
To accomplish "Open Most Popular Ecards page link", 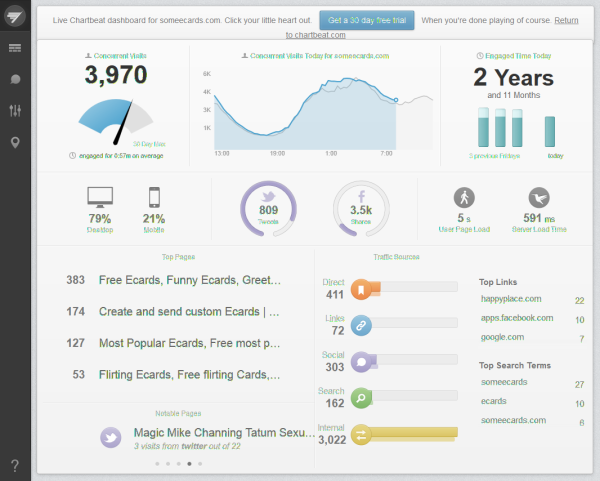I will (189, 343).
